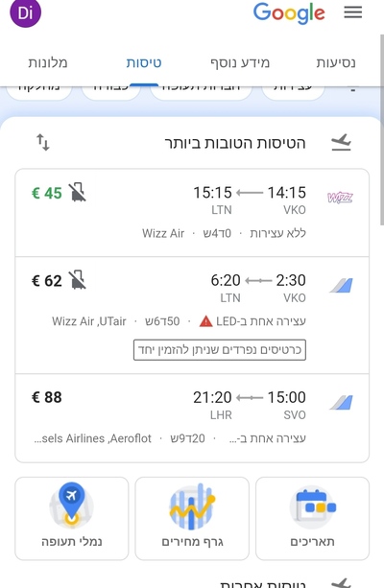Switch to the מידע נוסף tab
Viewport: 384px width, 588px height.
point(240,62)
